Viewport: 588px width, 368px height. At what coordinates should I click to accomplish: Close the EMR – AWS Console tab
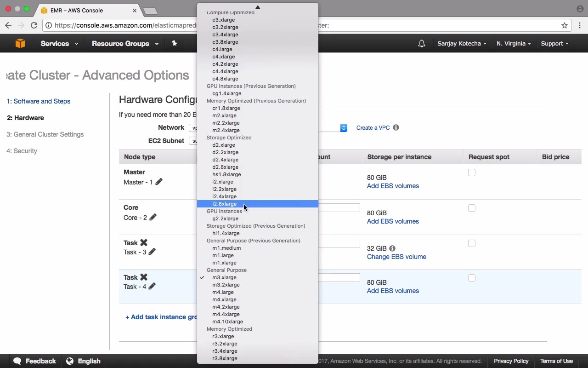click(135, 10)
